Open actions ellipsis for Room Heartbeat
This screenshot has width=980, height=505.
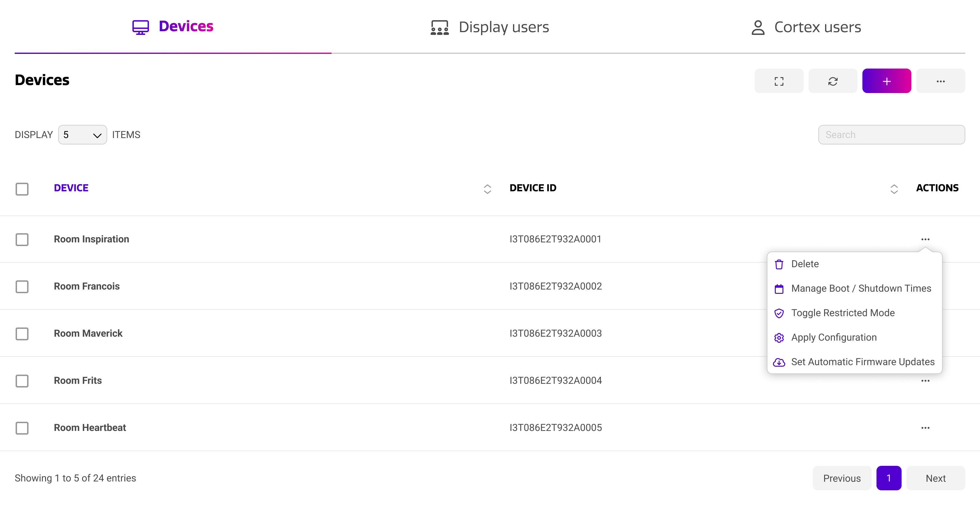(x=925, y=428)
